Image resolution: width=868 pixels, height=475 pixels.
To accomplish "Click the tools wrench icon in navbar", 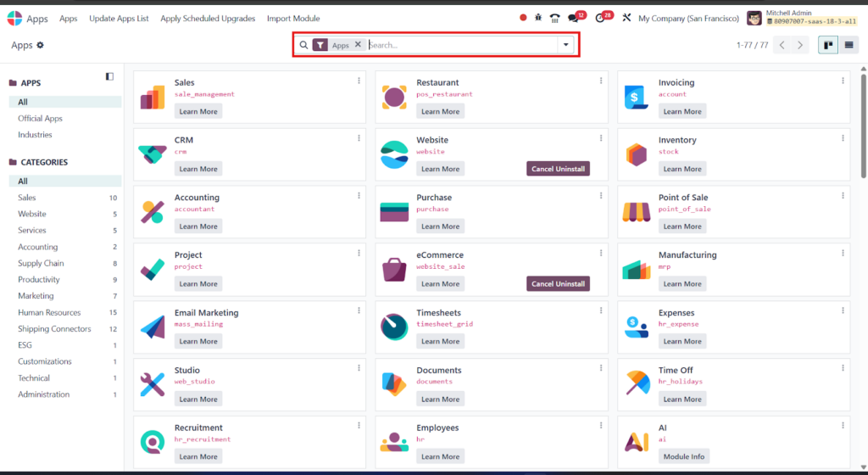I will (626, 18).
